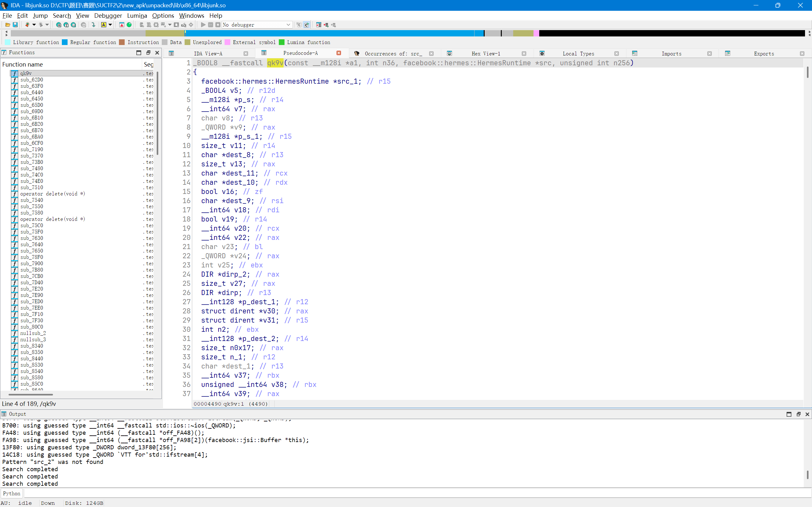Jump to next address with the jump arrow icon
This screenshot has height=507, width=812.
(94, 25)
